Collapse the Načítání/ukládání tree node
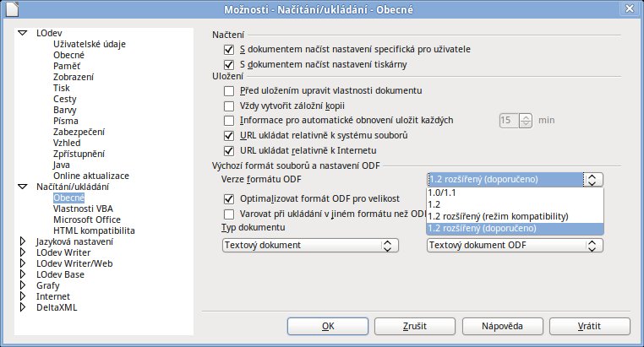The height and width of the screenshot is (347, 644). click(x=22, y=187)
